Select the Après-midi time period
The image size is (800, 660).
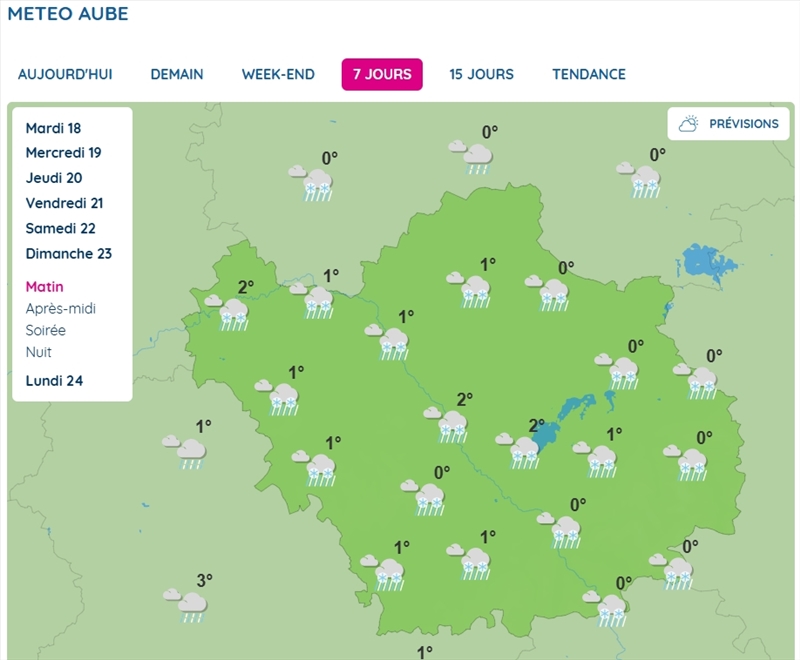(x=60, y=309)
